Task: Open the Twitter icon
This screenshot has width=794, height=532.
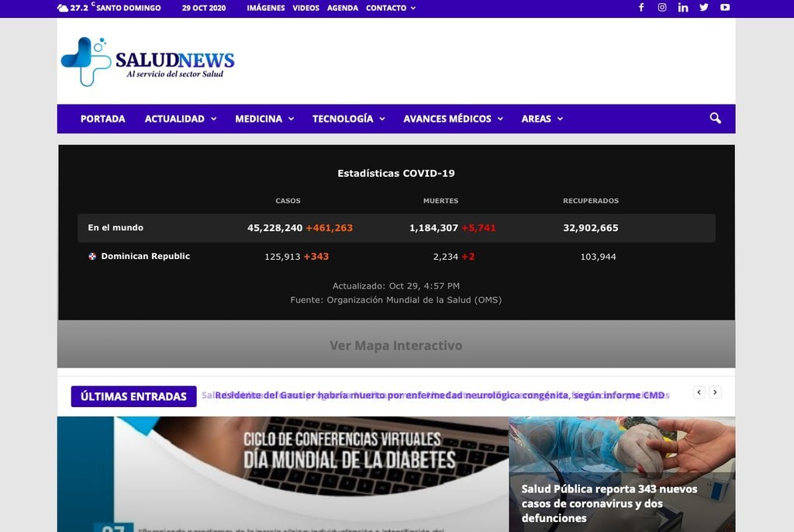Action: [x=704, y=8]
